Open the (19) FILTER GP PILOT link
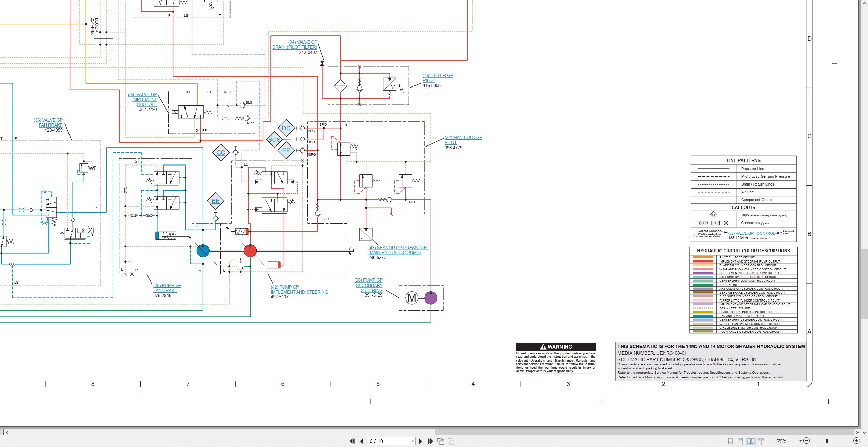 tap(438, 78)
